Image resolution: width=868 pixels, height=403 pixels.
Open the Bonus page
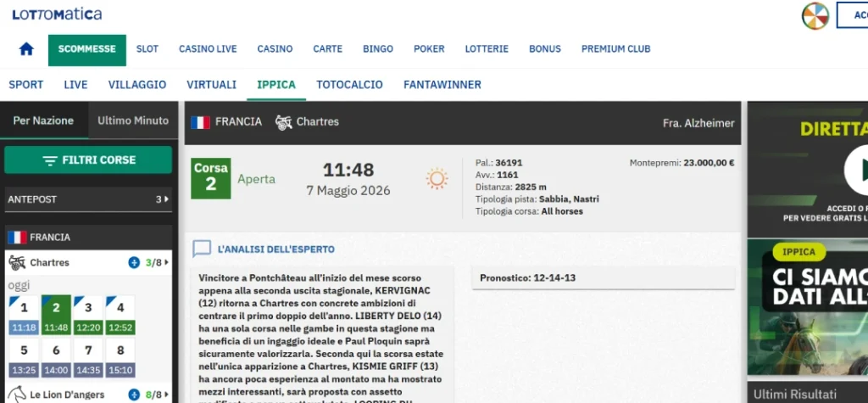click(545, 48)
